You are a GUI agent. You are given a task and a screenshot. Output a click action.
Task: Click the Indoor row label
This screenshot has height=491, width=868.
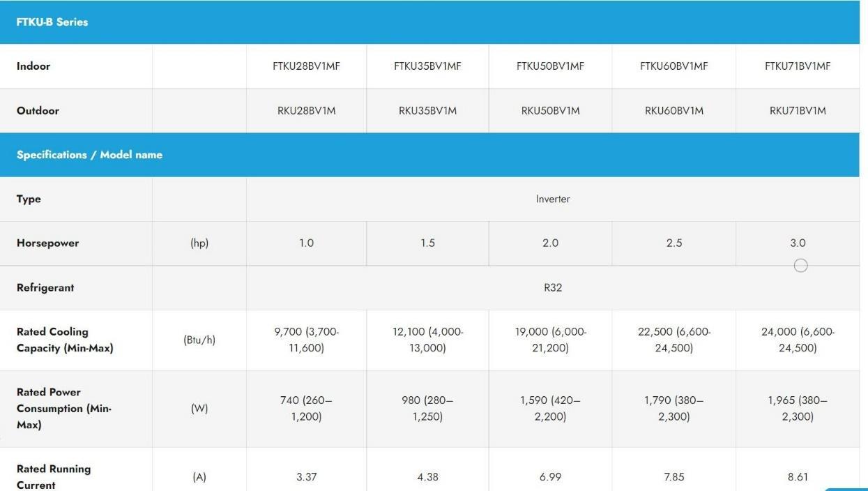point(33,66)
